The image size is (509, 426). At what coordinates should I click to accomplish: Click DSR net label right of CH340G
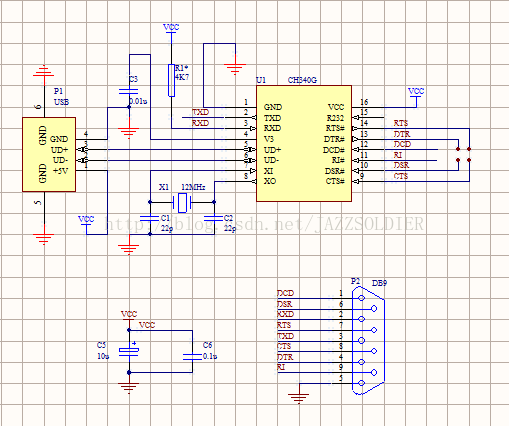pos(401,165)
